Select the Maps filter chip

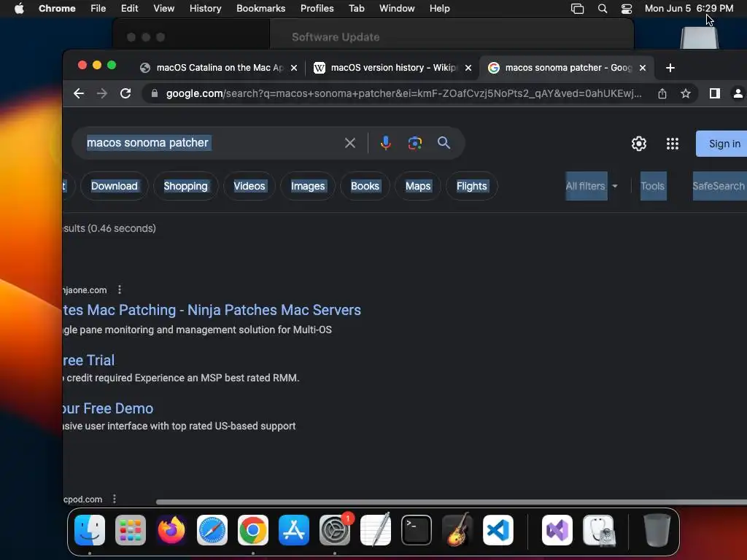coord(418,186)
